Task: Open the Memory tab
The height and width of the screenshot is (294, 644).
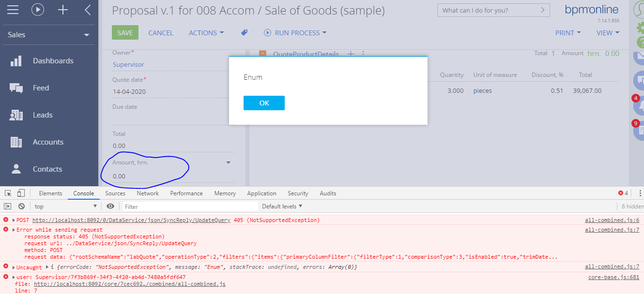Action: [x=225, y=193]
